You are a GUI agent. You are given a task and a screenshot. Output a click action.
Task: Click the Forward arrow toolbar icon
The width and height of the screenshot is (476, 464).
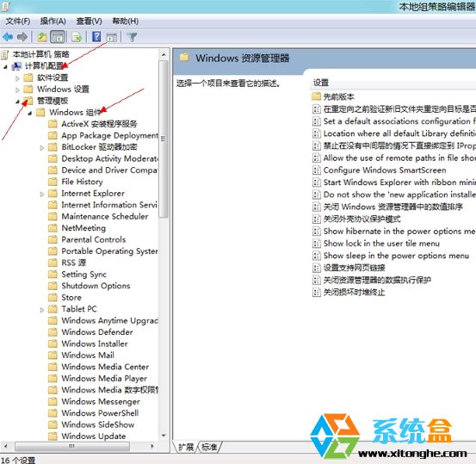(22, 37)
